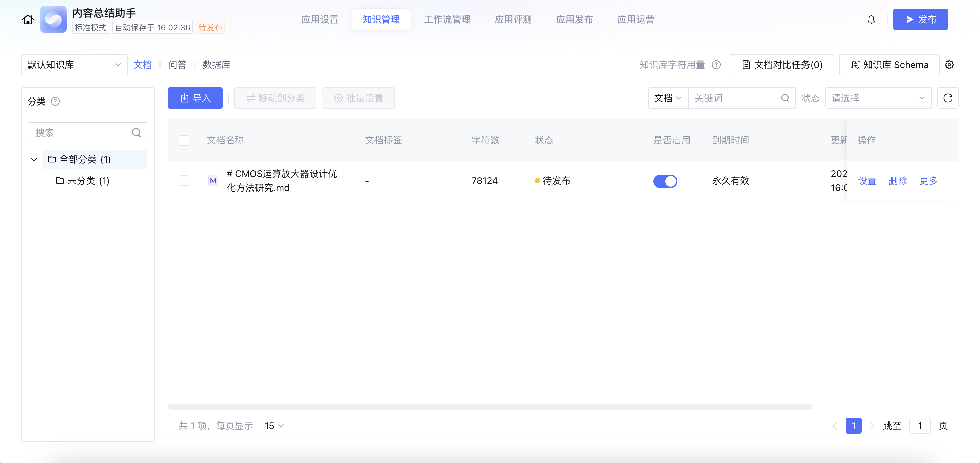Open the 状态 请选择 dropdown
Image resolution: width=980 pixels, height=463 pixels.
pos(878,98)
